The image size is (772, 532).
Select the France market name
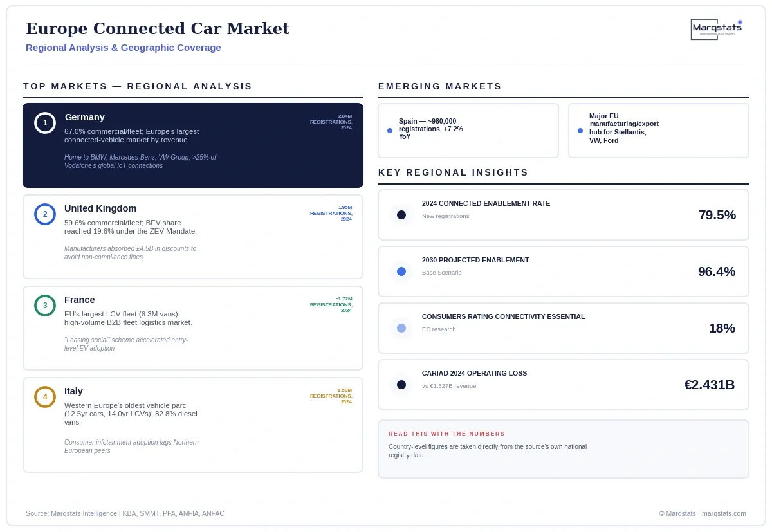click(80, 300)
